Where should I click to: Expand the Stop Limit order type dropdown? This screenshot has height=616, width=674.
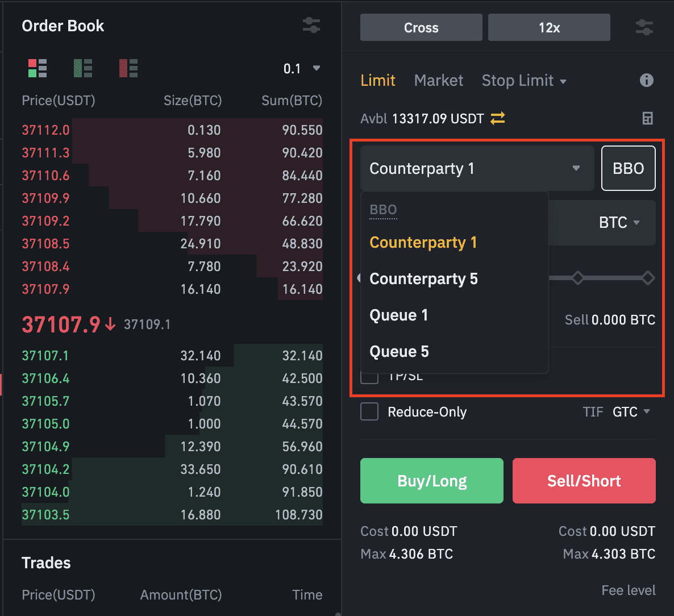pos(524,80)
